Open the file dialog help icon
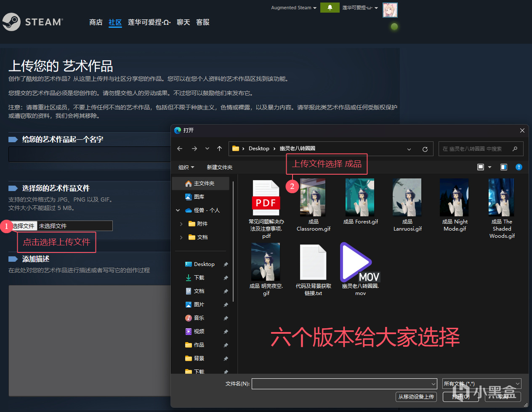Screen dimensions: 532x412 tap(519, 167)
